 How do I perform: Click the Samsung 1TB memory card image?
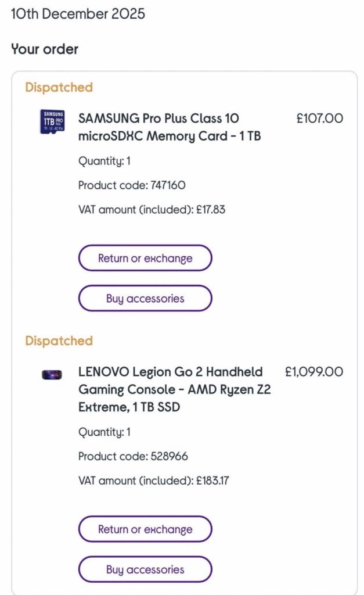click(x=52, y=122)
